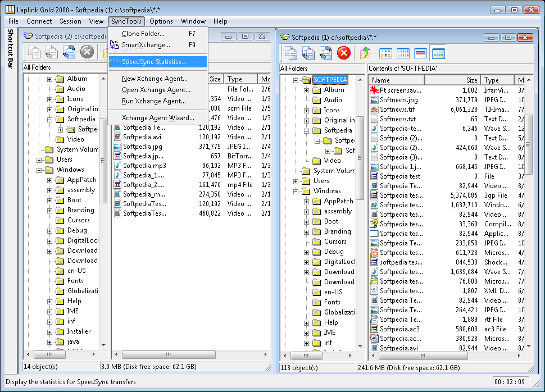
Task: Click Move files icon in Softpedia (1) toolbar
Action: coord(308,53)
